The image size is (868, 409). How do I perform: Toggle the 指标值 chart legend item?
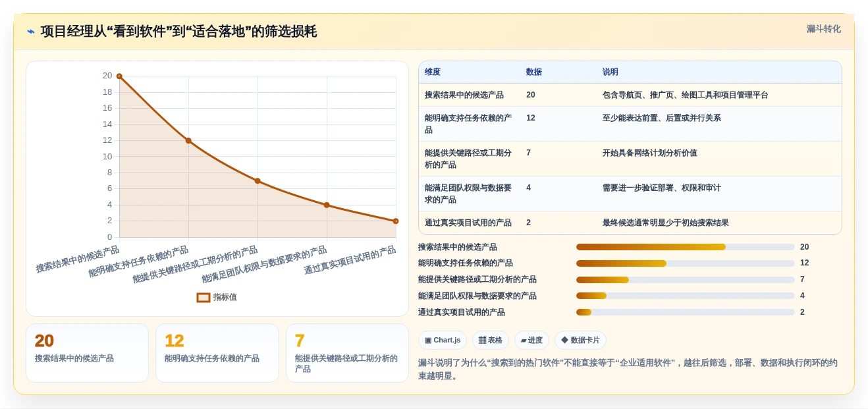tap(217, 297)
